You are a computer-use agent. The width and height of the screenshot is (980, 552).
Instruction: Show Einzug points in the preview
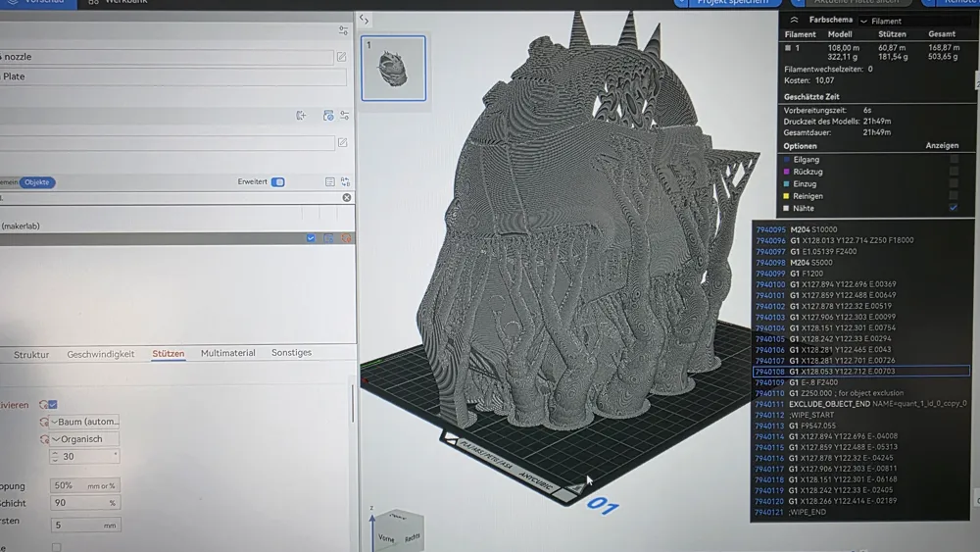[x=954, y=183]
